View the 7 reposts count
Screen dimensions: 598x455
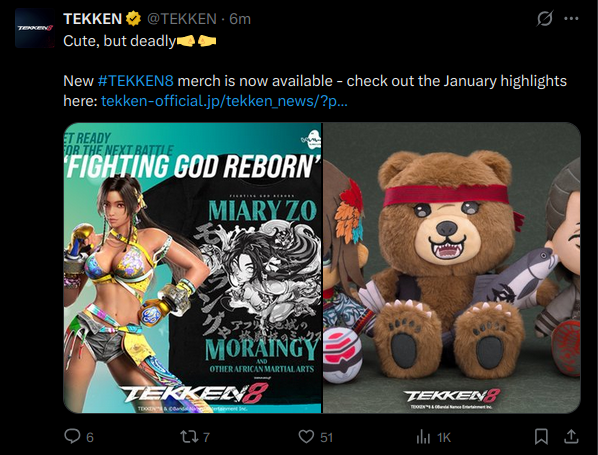coord(206,437)
